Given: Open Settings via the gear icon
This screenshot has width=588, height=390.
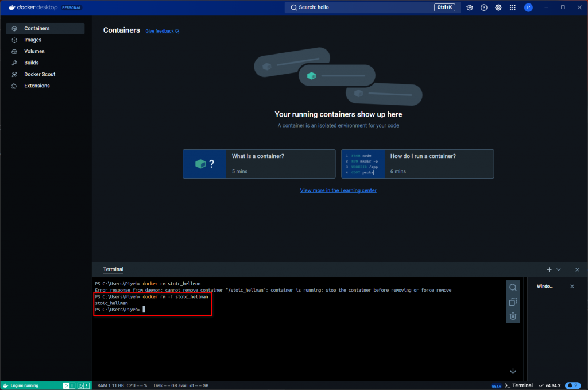Looking at the screenshot, I should tap(498, 7).
